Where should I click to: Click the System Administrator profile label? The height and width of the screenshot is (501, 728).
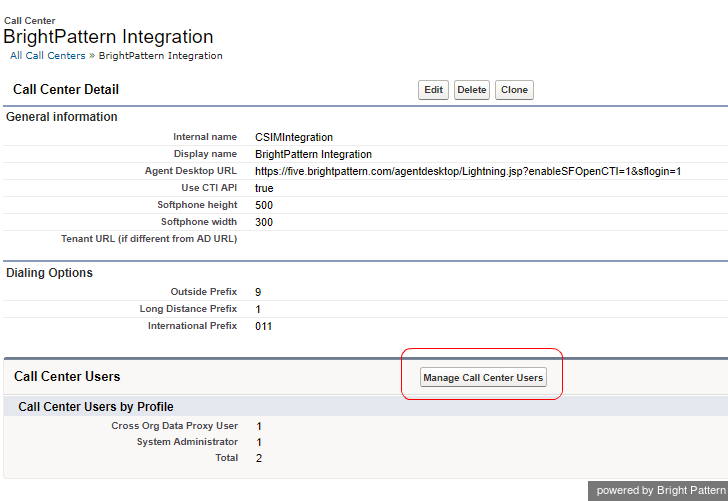click(187, 442)
